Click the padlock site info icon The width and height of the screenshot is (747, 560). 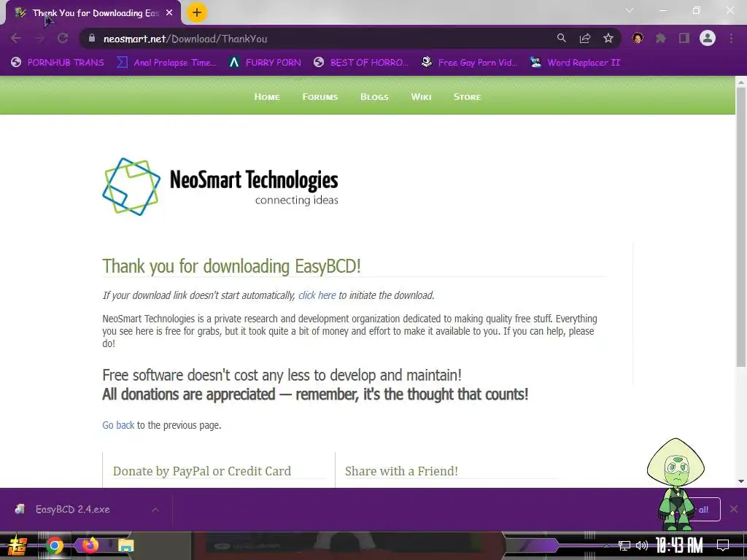(92, 39)
